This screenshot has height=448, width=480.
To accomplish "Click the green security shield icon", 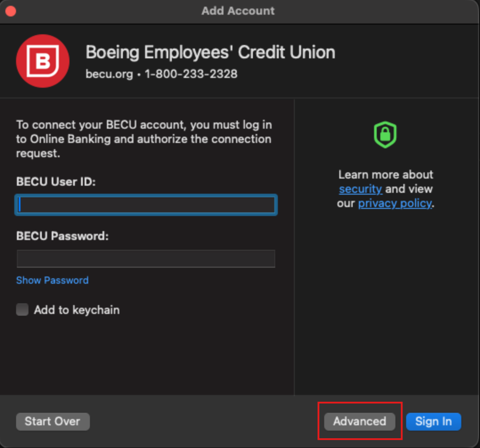I will pos(385,135).
